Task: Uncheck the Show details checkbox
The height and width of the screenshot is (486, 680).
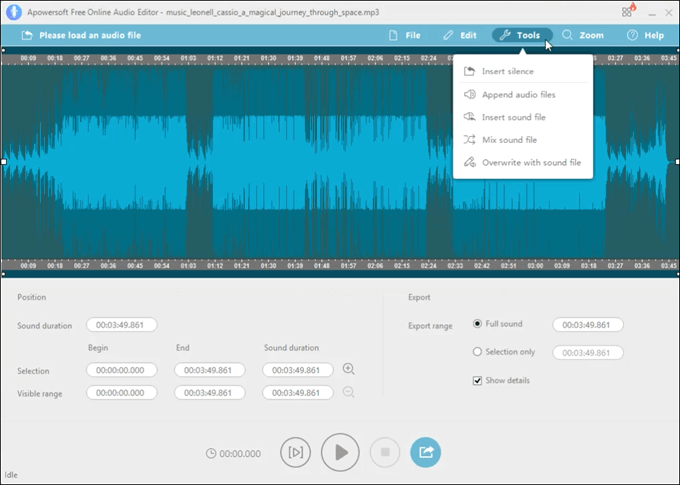Action: 477,381
